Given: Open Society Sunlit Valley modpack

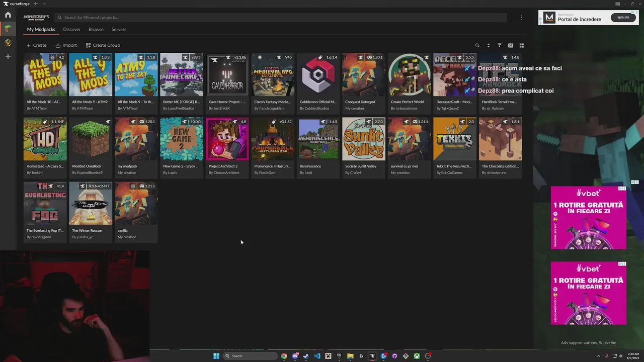Looking at the screenshot, I should [364, 147].
